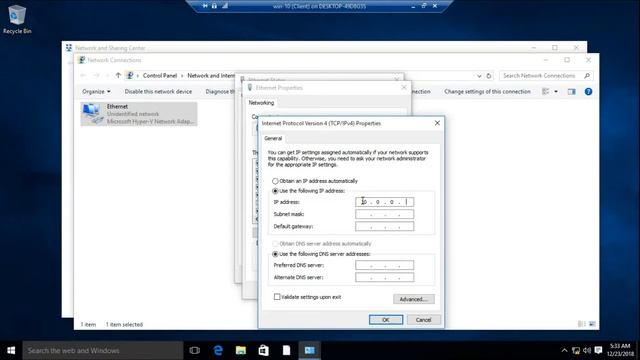
Task: Click the search magnifier in Network Connections
Action: coord(587,76)
